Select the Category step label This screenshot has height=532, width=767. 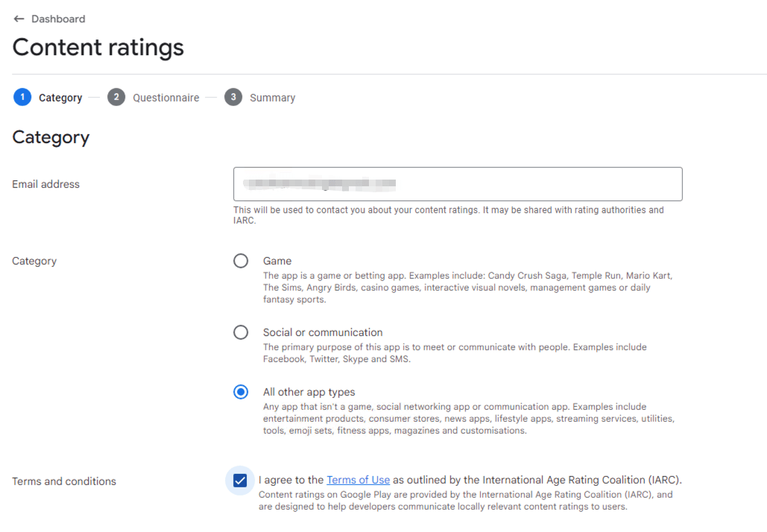click(x=60, y=98)
